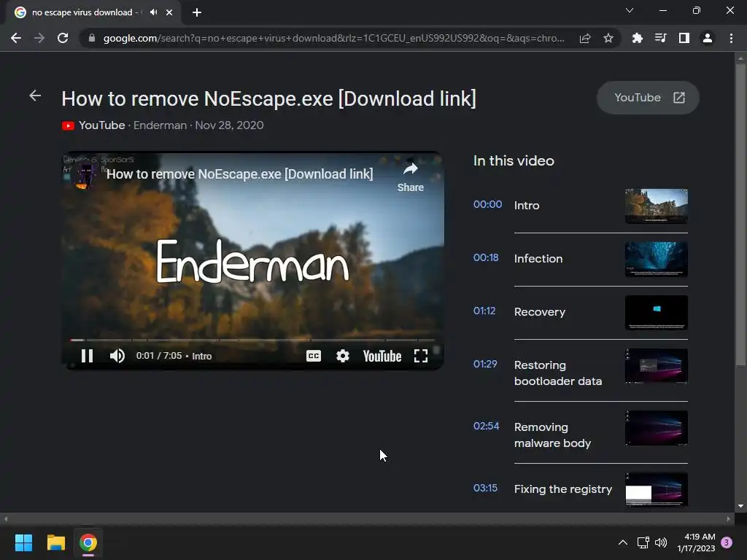The image size is (747, 560).
Task: Click the YouTube logo in player controls
Action: click(x=382, y=356)
